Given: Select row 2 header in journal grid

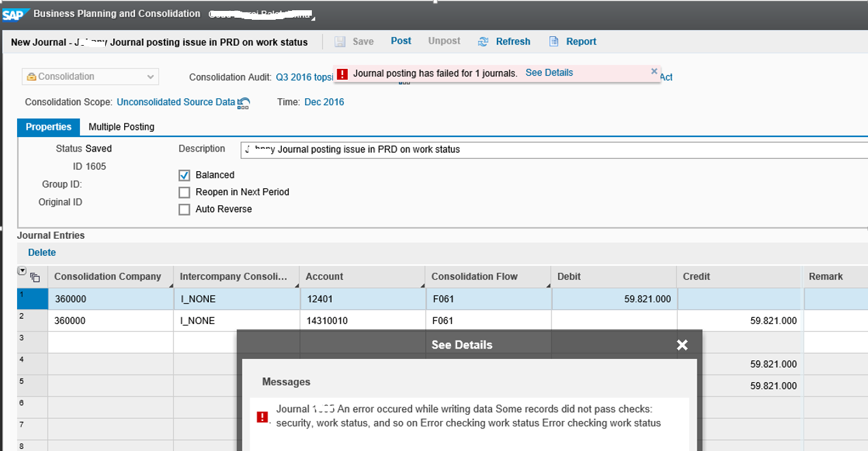Looking at the screenshot, I should [x=32, y=321].
